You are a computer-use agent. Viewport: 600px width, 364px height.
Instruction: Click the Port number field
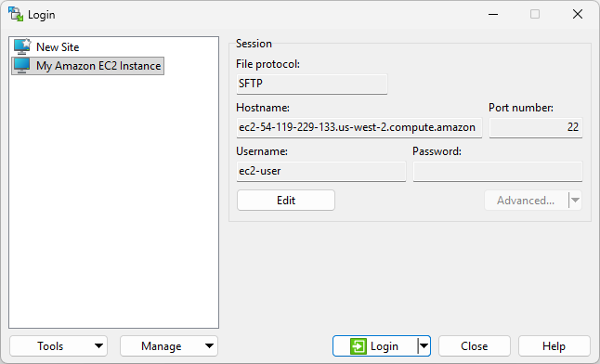coord(536,127)
